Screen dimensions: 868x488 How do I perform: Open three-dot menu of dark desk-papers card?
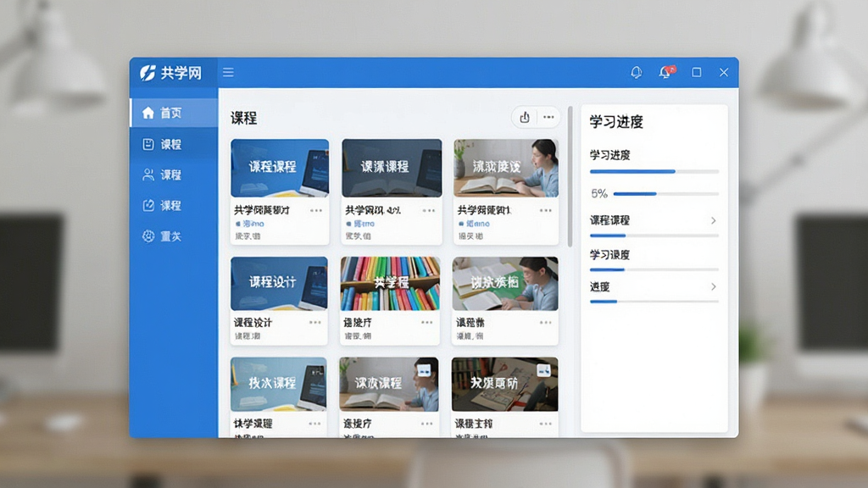(545, 424)
